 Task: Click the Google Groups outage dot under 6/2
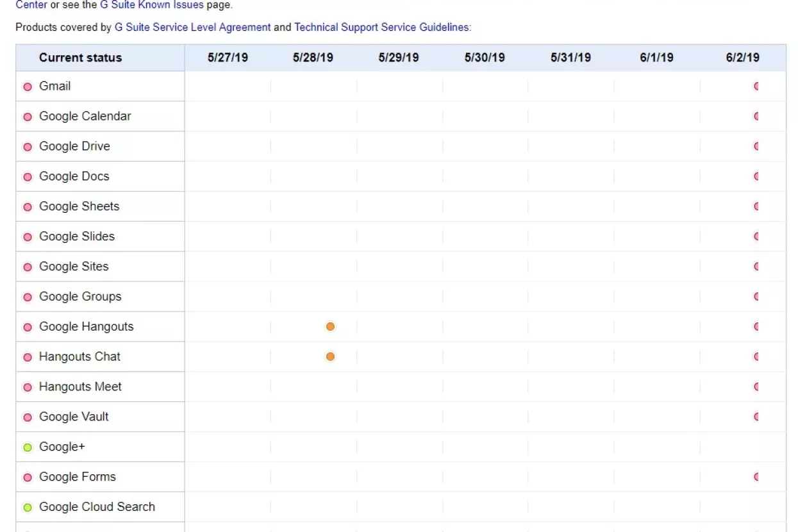757,297
